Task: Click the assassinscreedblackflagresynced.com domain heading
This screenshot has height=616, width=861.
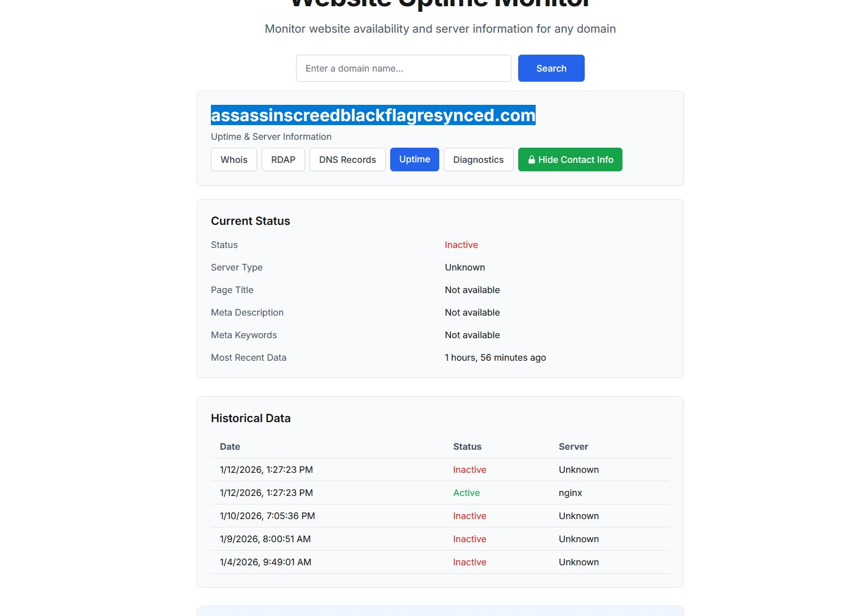Action: point(373,115)
